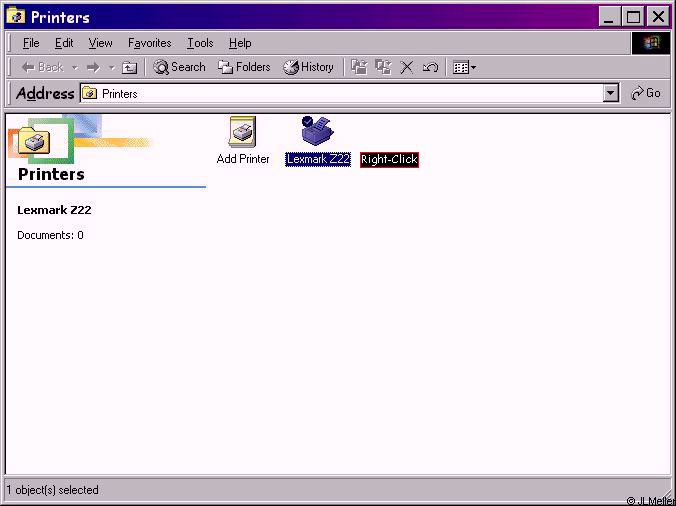Open the File menu
The height and width of the screenshot is (506, 676).
31,43
